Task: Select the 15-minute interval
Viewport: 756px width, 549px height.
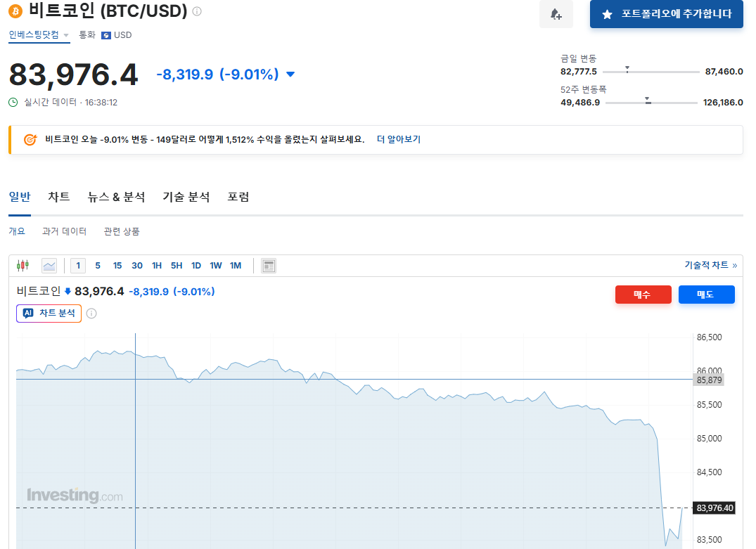Action: click(117, 265)
